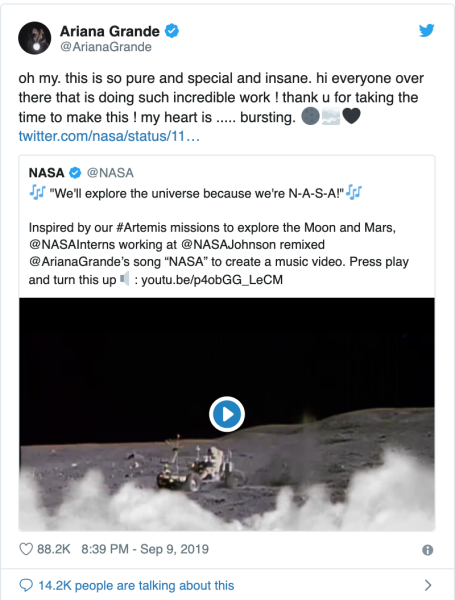Image resolution: width=455 pixels, height=600 pixels.
Task: Open Ariana Grande's profile avatar
Action: 34,38
